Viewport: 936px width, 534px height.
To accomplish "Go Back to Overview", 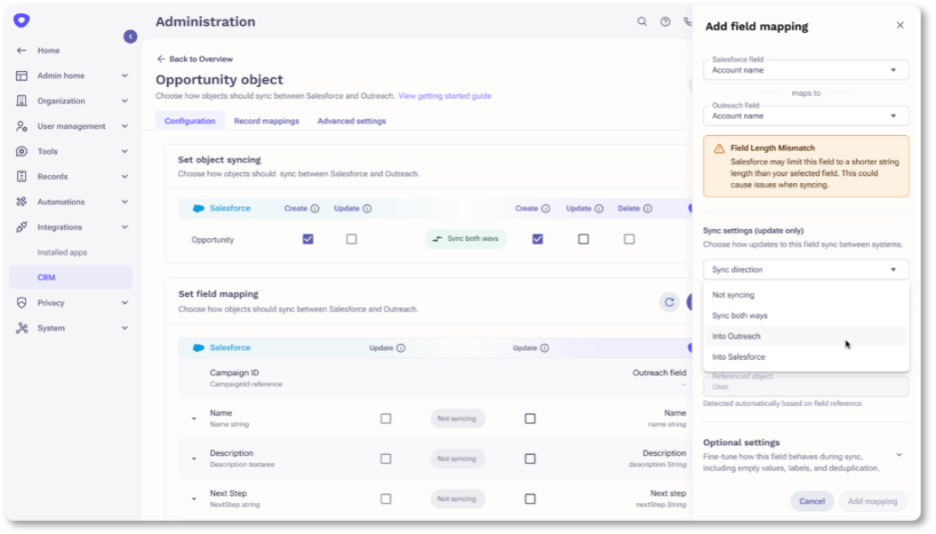I will click(195, 59).
